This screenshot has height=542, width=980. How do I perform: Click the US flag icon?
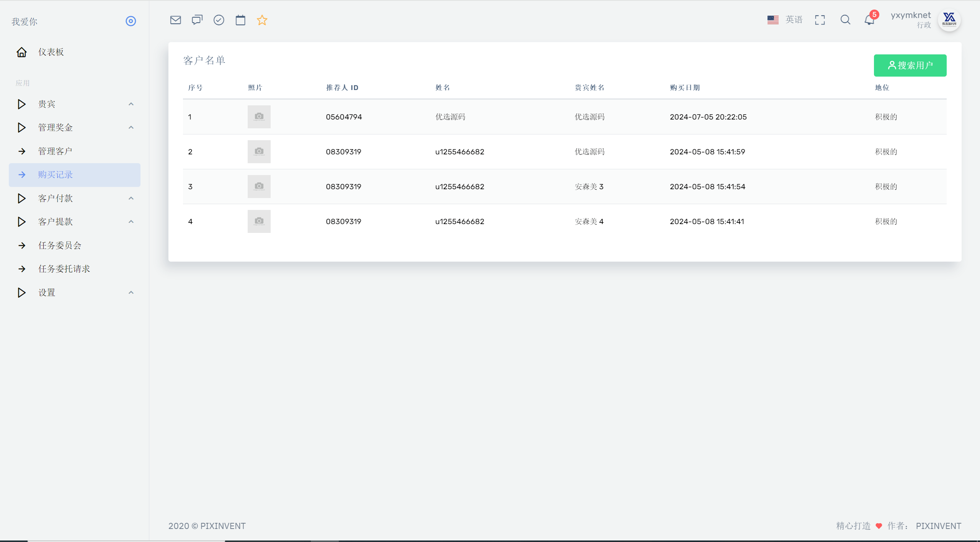(x=773, y=20)
